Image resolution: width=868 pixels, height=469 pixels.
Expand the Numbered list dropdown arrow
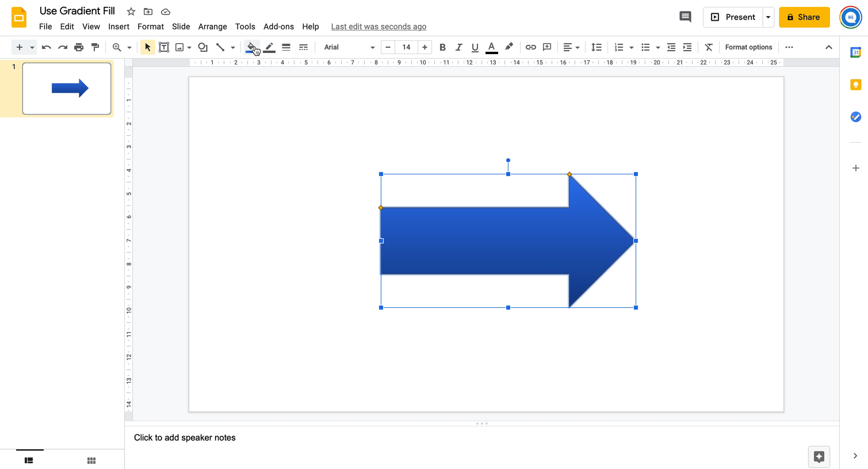631,47
